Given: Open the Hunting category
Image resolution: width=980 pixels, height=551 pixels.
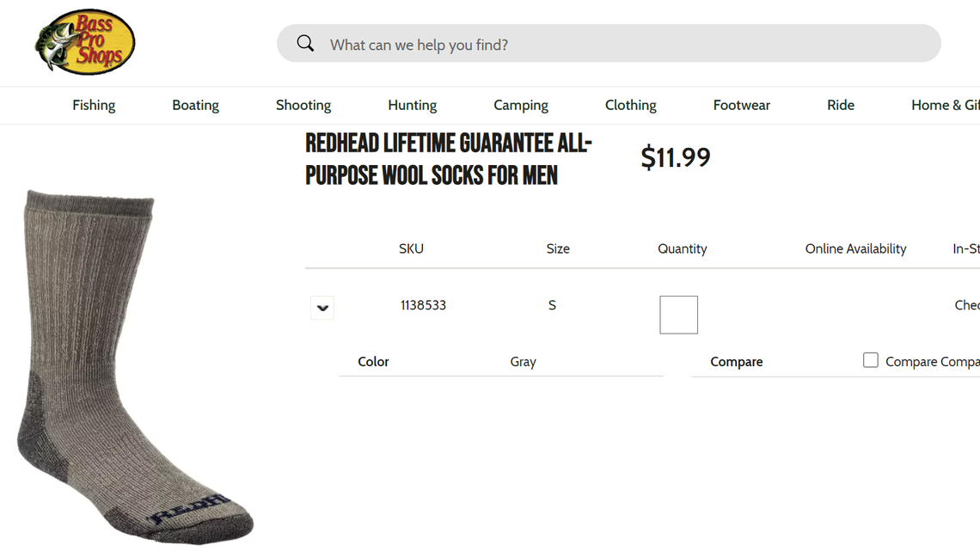Looking at the screenshot, I should coord(412,105).
